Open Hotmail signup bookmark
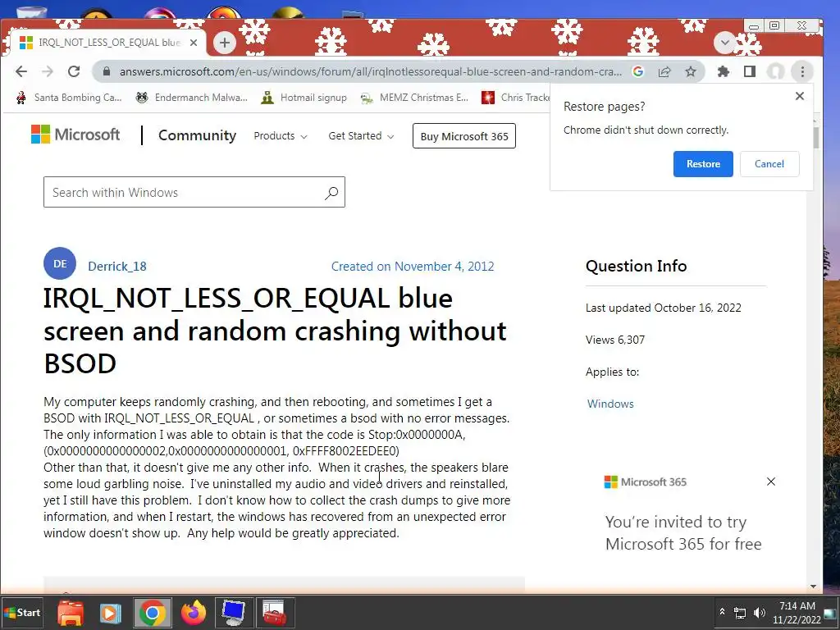This screenshot has height=630, width=840. click(304, 98)
